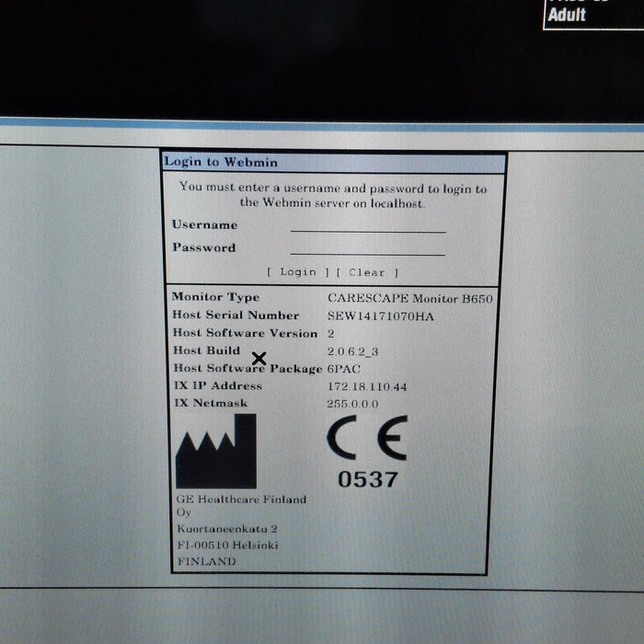Select serial number SEW14171070HA

[380, 316]
